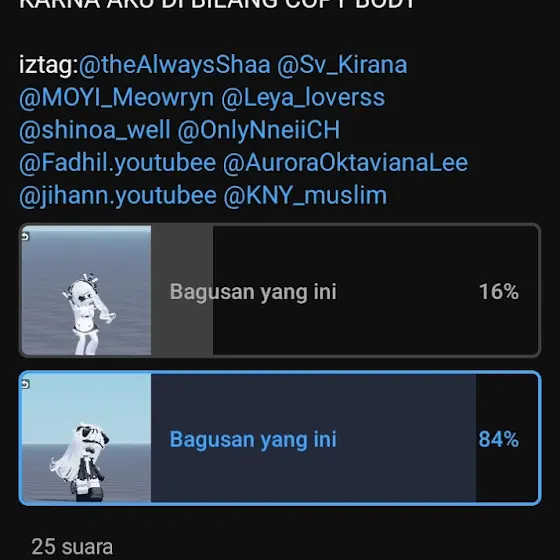
Task: Tap the @KNY_muslim mention
Action: click(x=305, y=195)
